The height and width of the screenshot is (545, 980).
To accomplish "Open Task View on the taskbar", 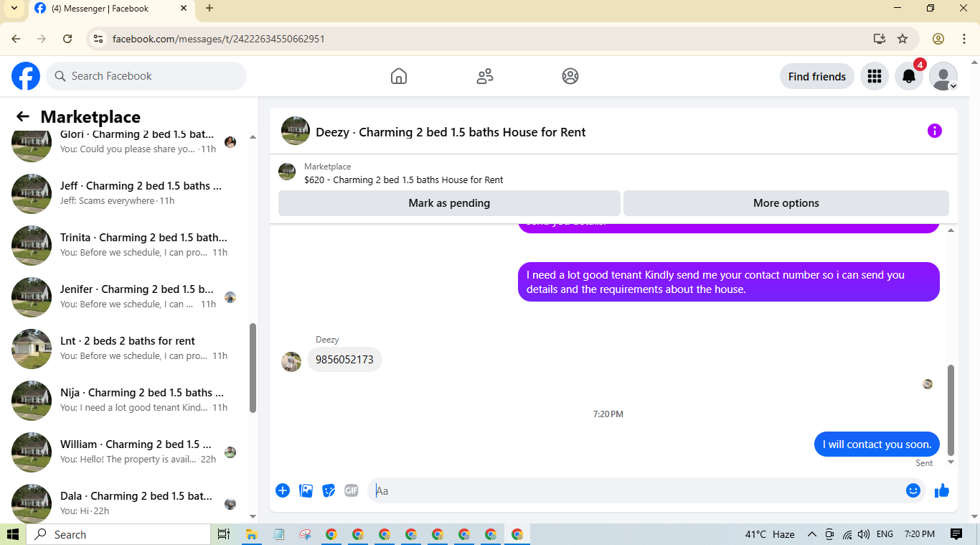I will [x=224, y=534].
